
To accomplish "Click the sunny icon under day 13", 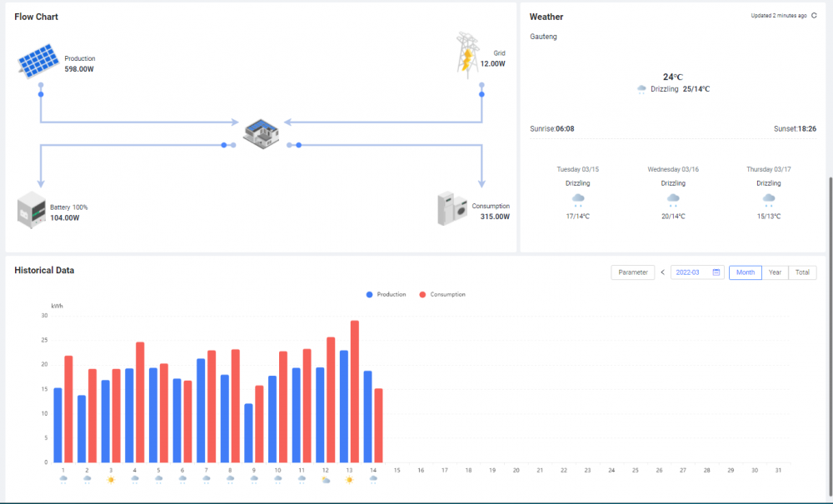I will point(349,480).
